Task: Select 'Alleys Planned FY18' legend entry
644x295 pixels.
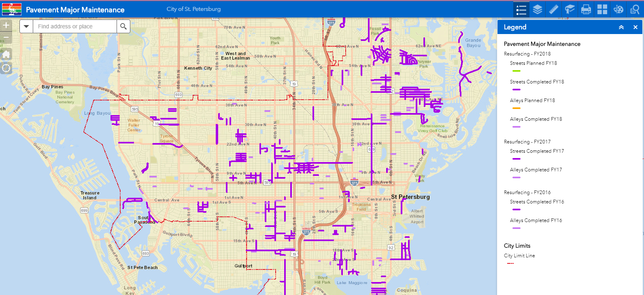Action: click(532, 100)
